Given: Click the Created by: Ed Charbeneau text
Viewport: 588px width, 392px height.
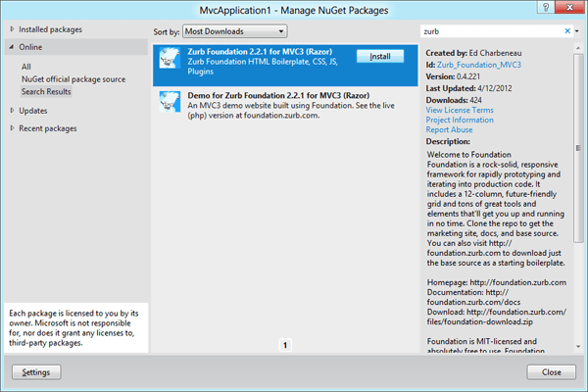Looking at the screenshot, I should coord(473,53).
